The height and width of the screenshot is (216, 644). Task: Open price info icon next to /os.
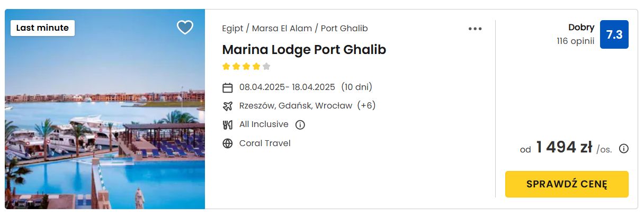click(624, 149)
